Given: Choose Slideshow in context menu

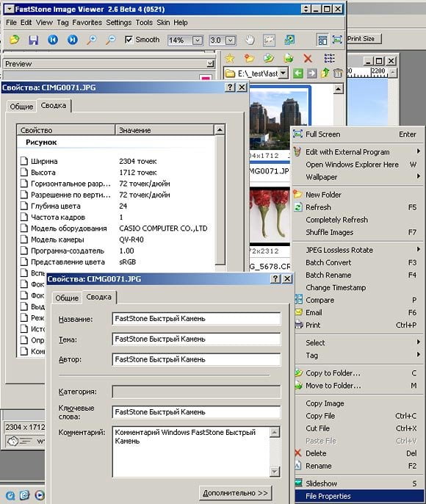Looking at the screenshot, I should 358,483.
